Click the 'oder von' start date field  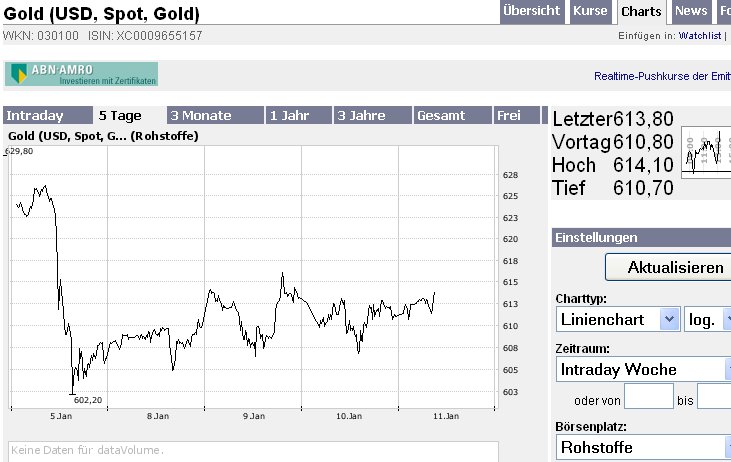click(648, 398)
